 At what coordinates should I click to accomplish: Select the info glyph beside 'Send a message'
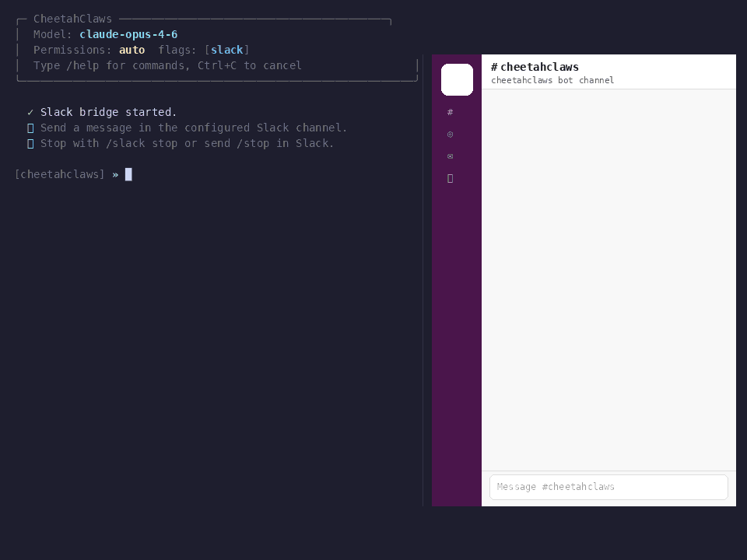[30, 128]
